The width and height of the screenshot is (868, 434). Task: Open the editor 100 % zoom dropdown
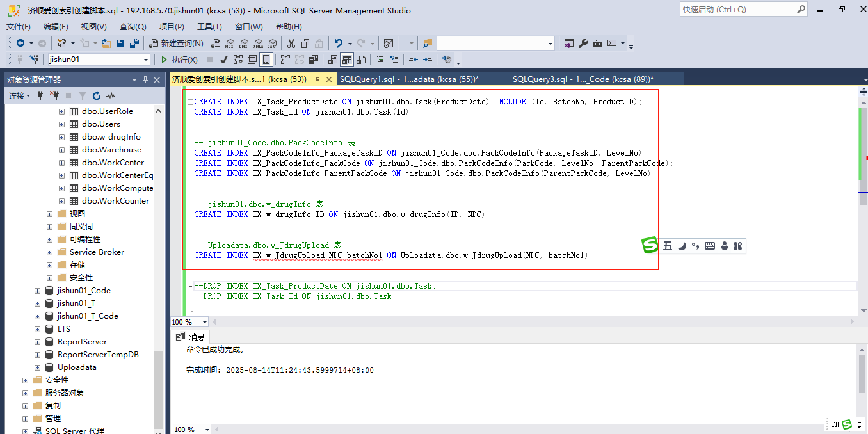(x=205, y=322)
